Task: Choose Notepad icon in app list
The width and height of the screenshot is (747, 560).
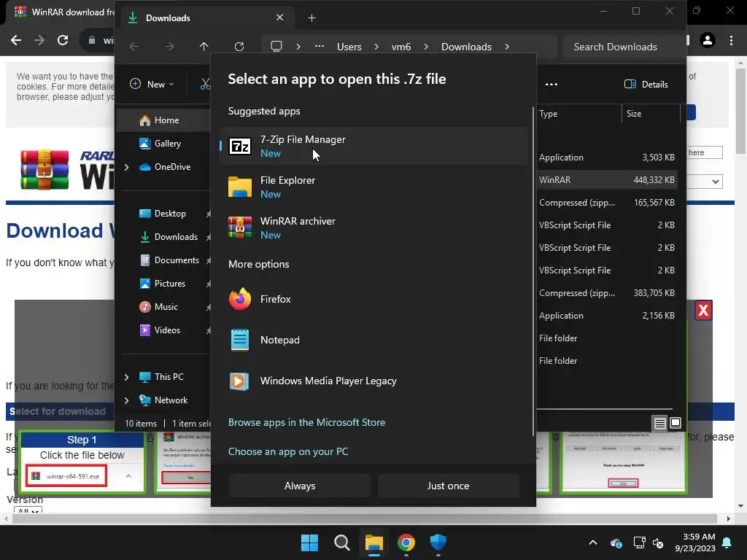Action: click(240, 340)
